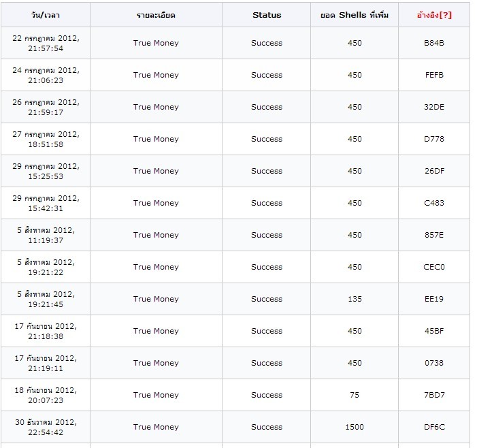Click the date 22 กรกฎาคม 2012, 21:57:54
Viewport: 477px width, 448px height.
pyautogui.click(x=46, y=43)
